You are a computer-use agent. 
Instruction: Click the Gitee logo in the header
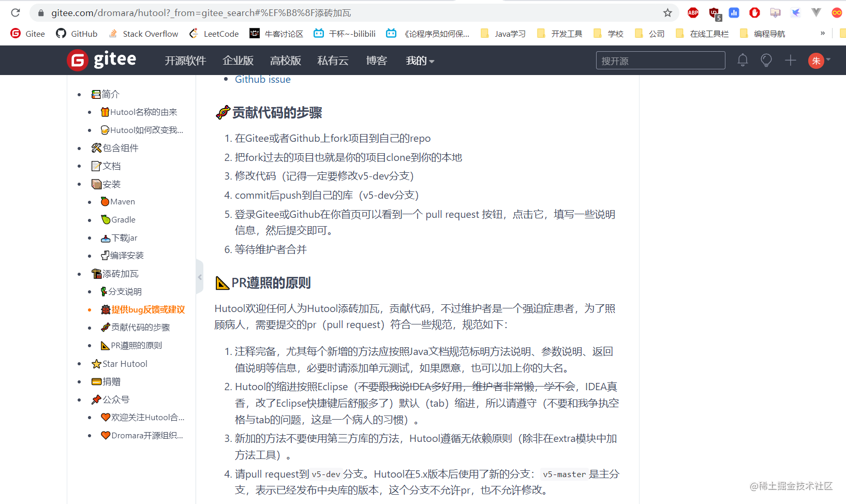point(101,61)
